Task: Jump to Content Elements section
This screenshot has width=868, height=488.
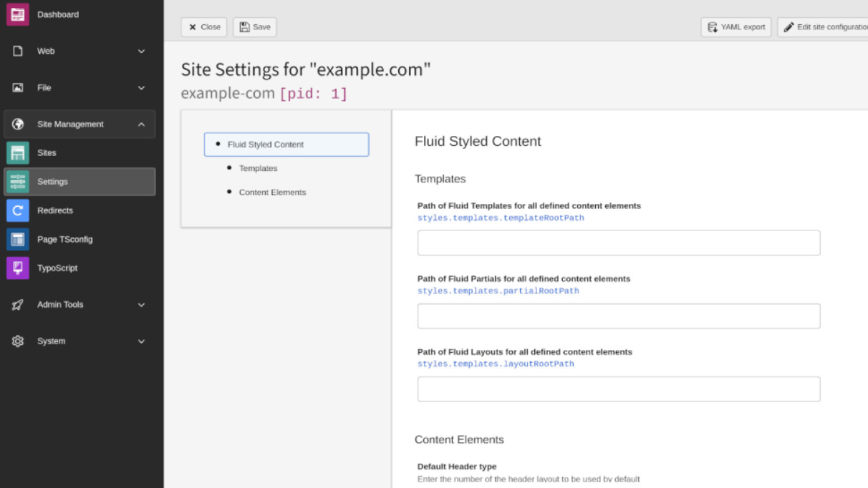Action: point(272,192)
